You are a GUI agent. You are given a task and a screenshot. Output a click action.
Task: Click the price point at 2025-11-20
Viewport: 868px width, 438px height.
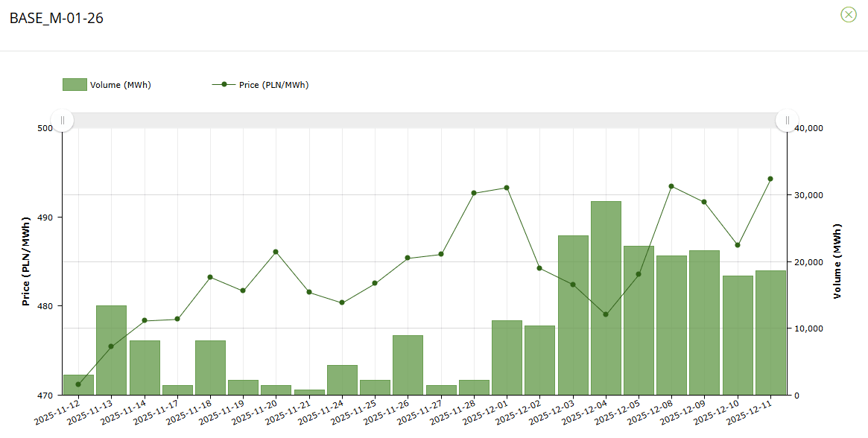click(x=276, y=252)
